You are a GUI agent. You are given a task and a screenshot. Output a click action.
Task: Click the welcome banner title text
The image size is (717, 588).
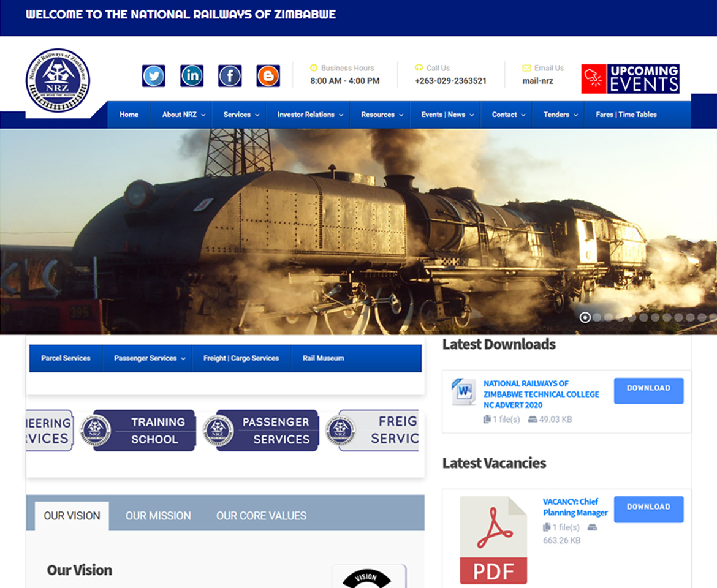pos(181,15)
